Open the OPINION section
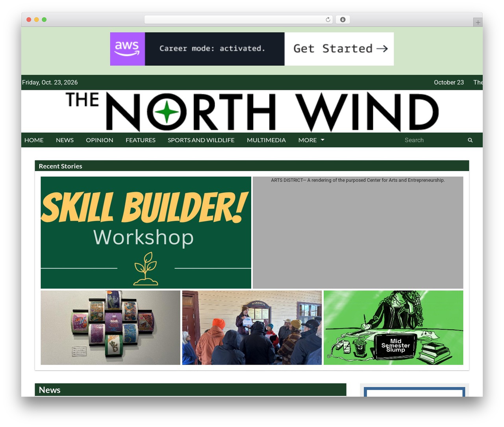 (100, 140)
